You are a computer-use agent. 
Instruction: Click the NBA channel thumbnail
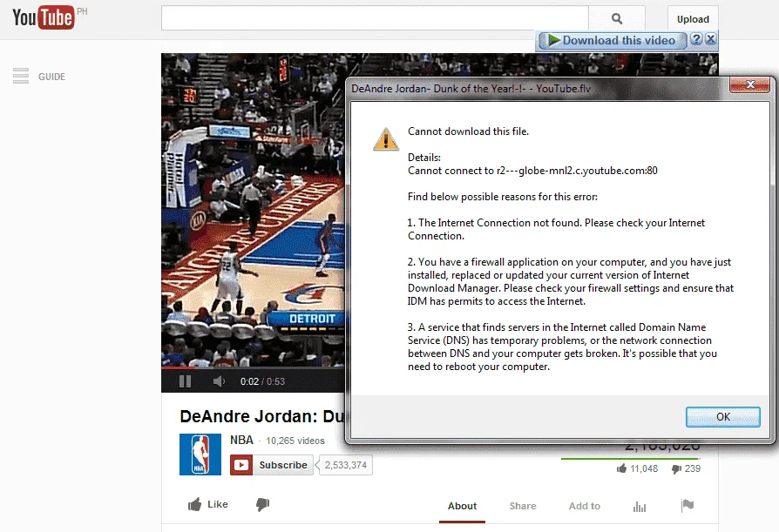coord(200,455)
